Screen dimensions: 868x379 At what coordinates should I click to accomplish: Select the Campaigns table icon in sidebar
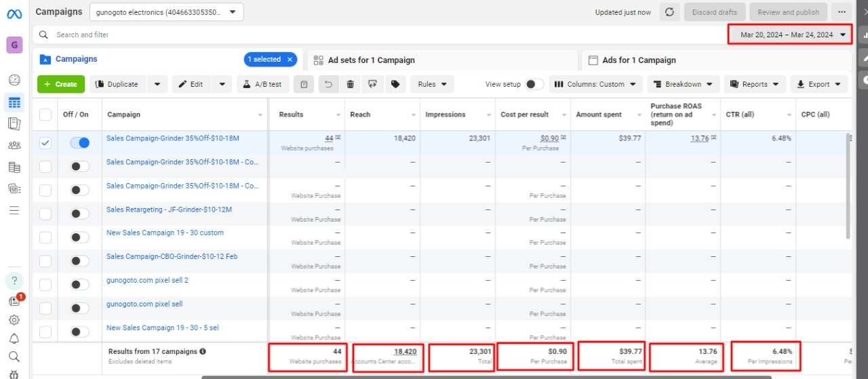[x=14, y=103]
